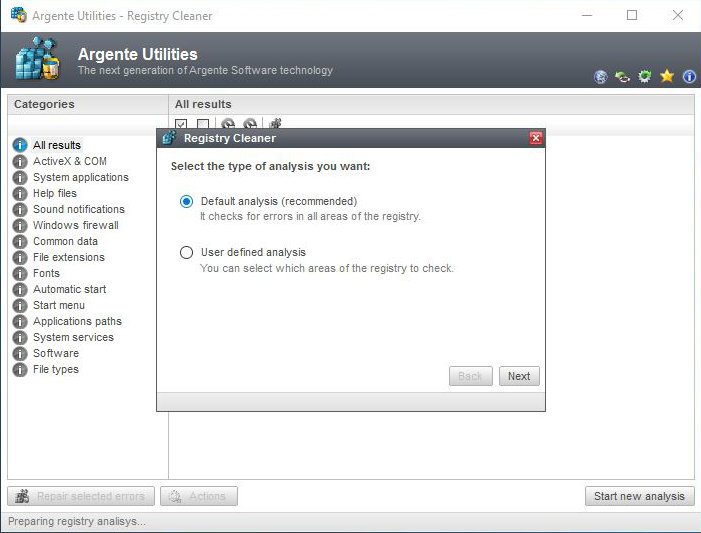The image size is (701, 533).
Task: Click the Sound notifications info icon
Action: pyautogui.click(x=19, y=209)
